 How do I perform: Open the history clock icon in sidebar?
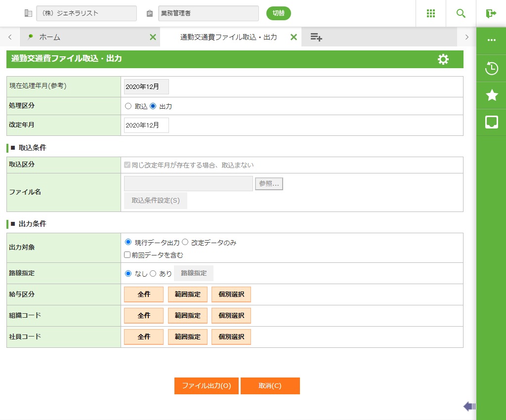[x=491, y=68]
